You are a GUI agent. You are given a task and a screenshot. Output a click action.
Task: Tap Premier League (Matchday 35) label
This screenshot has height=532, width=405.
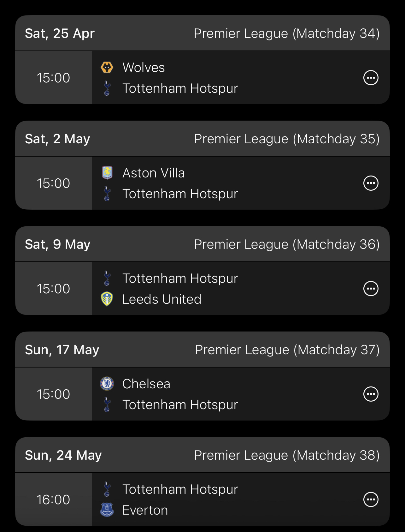[x=287, y=139]
